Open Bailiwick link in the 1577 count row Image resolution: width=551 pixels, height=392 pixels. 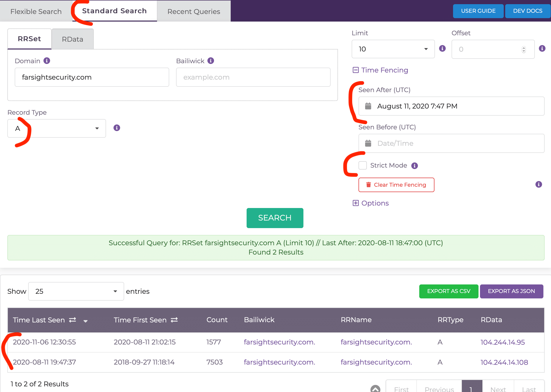[x=279, y=342]
